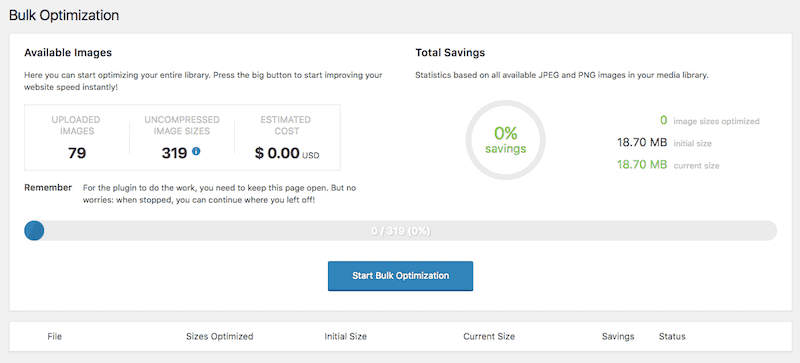The height and width of the screenshot is (363, 800).
Task: Click the green image sizes optimized count
Action: coord(663,120)
